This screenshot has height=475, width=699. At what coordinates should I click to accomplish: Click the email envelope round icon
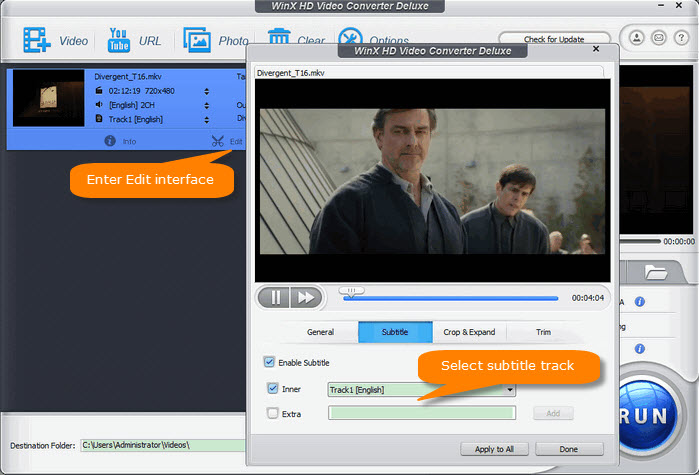(658, 38)
